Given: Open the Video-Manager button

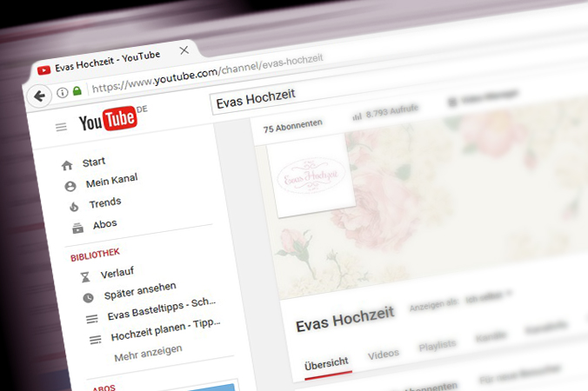Looking at the screenshot, I should tap(484, 97).
